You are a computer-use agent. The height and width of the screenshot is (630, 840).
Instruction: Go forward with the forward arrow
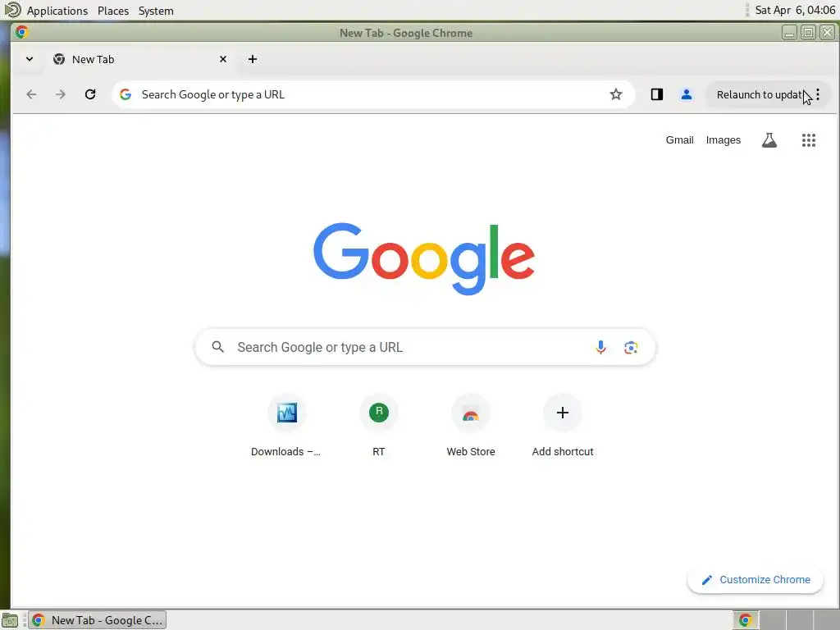[61, 95]
